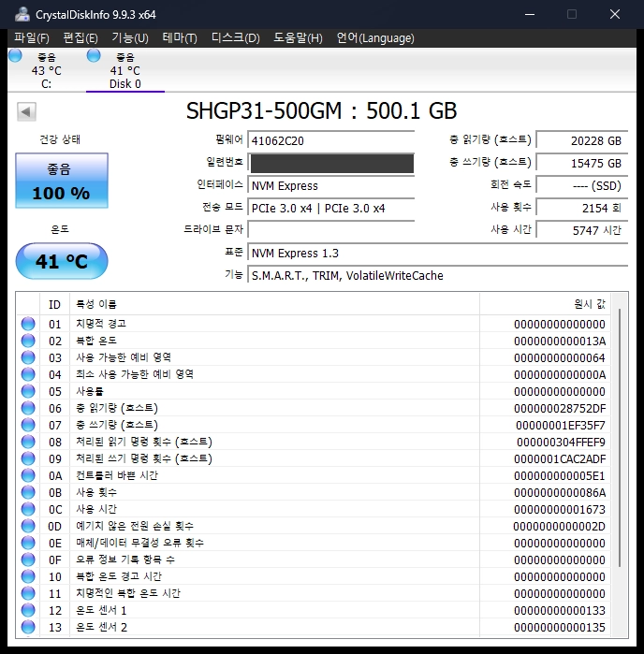Image resolution: width=644 pixels, height=654 pixels.
Task: Click status orb for row 04 최소 예비 영역
Action: tap(28, 374)
